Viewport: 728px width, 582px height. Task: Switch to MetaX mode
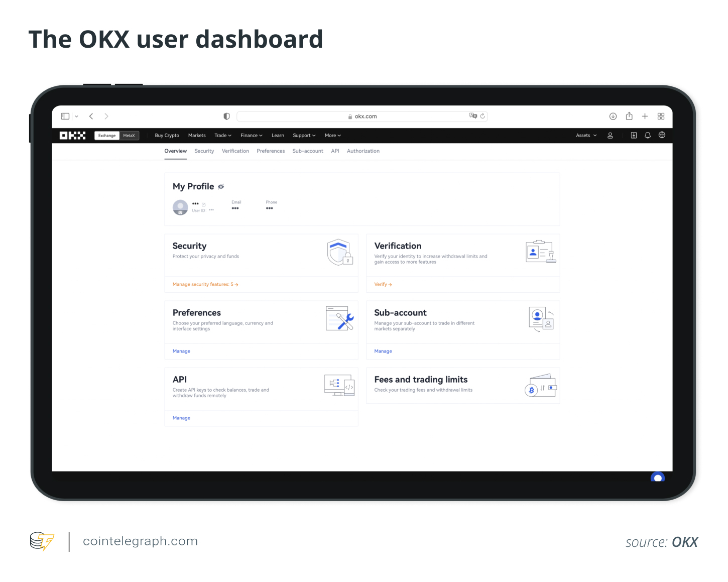129,136
